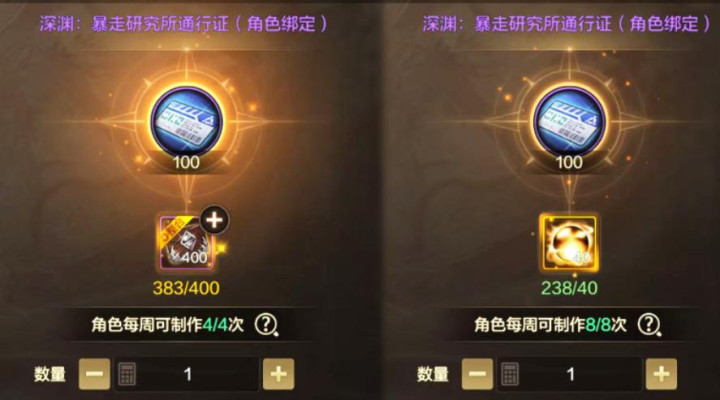Click the right panel's blue pass ticket icon
Viewport: 720px width, 400px height.
pyautogui.click(x=569, y=121)
